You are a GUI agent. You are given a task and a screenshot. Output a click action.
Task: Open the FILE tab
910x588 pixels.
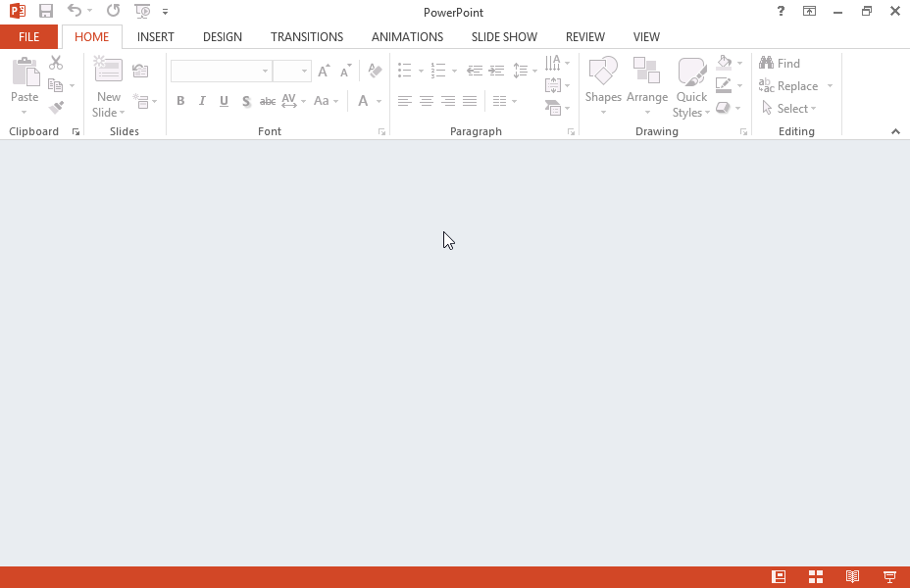[29, 37]
